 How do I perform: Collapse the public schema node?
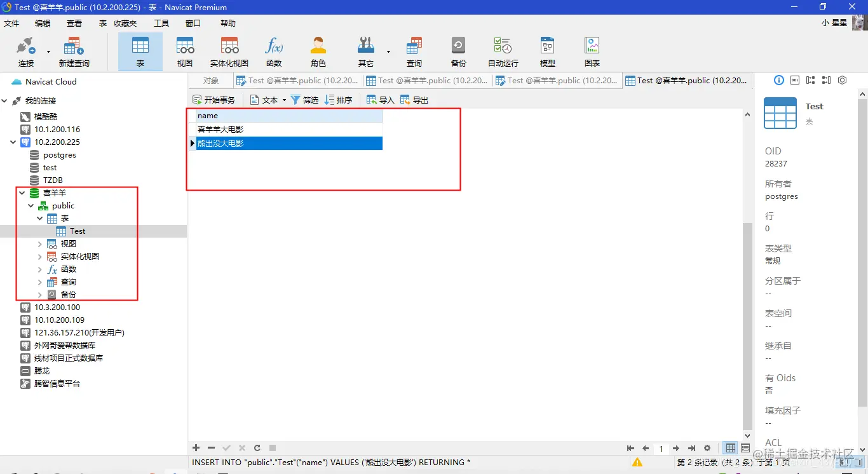coord(31,205)
